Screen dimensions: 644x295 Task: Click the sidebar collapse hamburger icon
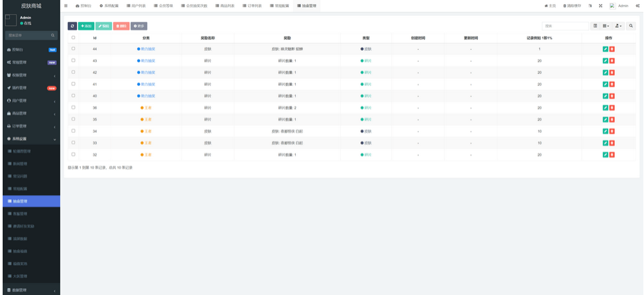(66, 5)
